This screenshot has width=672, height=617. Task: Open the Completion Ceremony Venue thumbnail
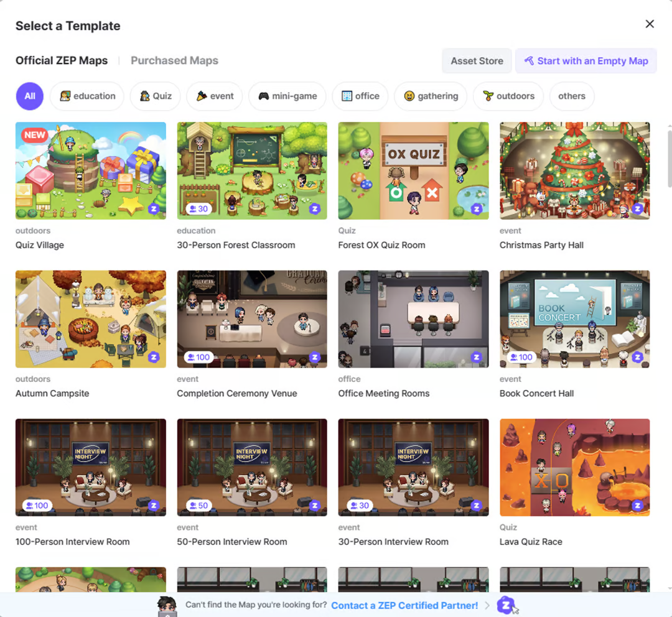click(252, 319)
